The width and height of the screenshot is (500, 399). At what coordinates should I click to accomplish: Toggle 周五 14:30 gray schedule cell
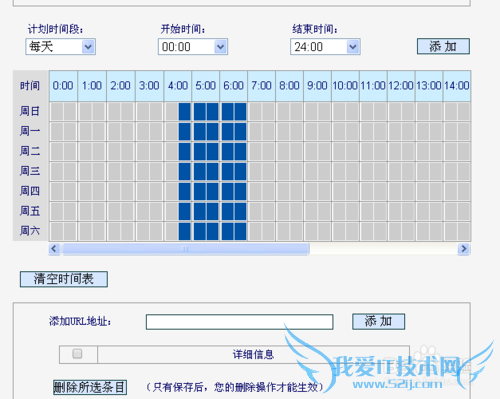464,212
